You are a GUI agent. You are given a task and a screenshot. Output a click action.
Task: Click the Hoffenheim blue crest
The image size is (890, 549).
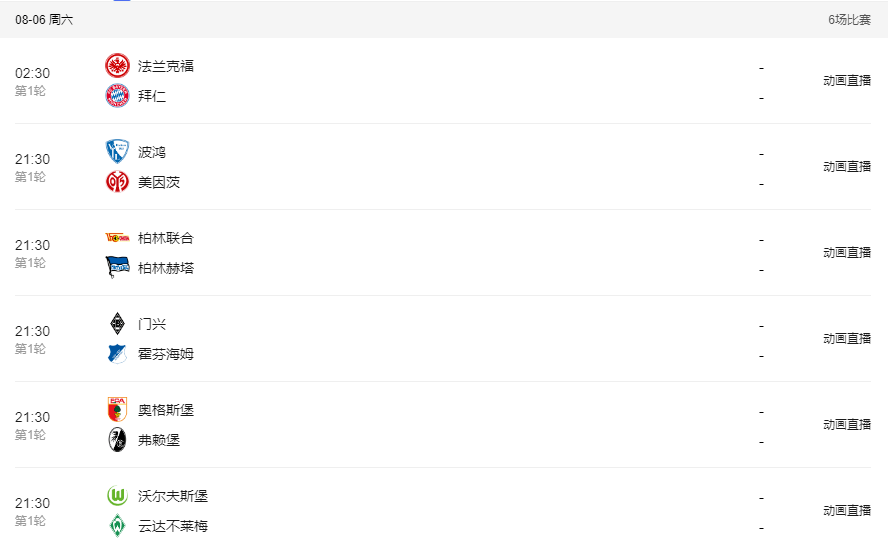coord(117,354)
